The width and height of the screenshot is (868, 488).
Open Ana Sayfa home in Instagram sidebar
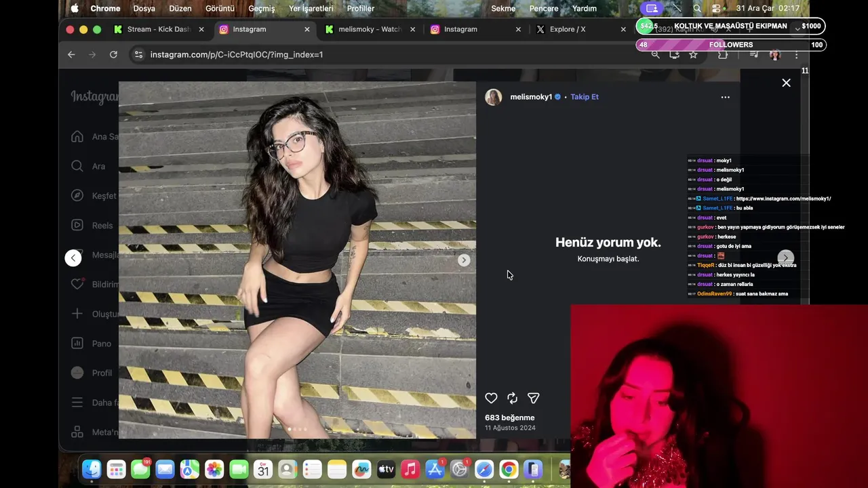click(x=95, y=136)
